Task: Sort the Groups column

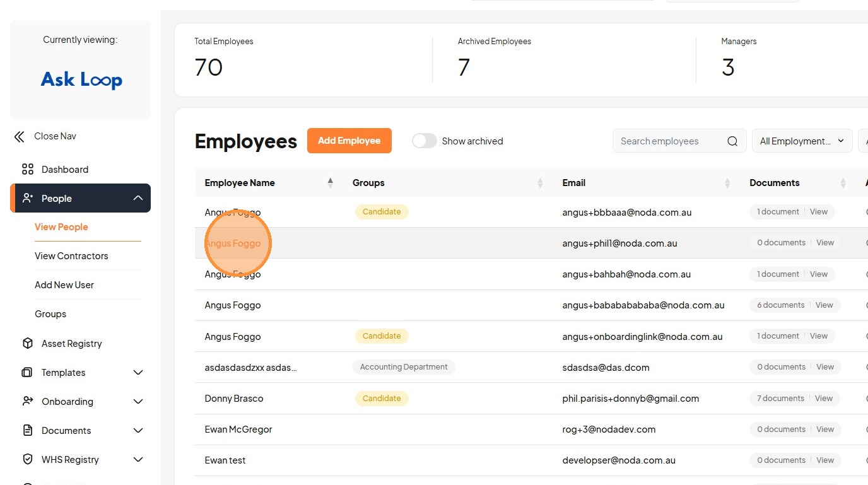Action: pyautogui.click(x=540, y=183)
